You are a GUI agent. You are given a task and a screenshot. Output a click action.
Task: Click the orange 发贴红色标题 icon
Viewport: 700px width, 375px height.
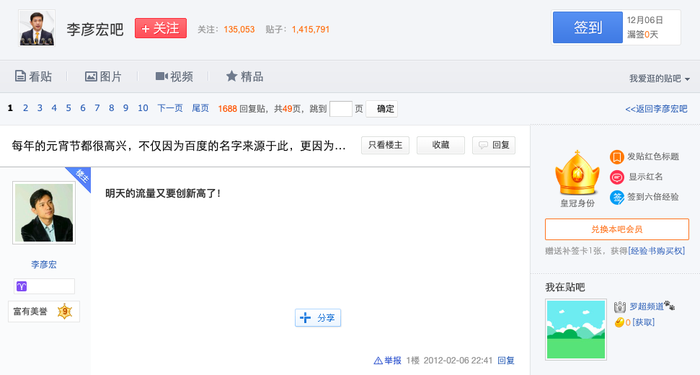pyautogui.click(x=617, y=157)
